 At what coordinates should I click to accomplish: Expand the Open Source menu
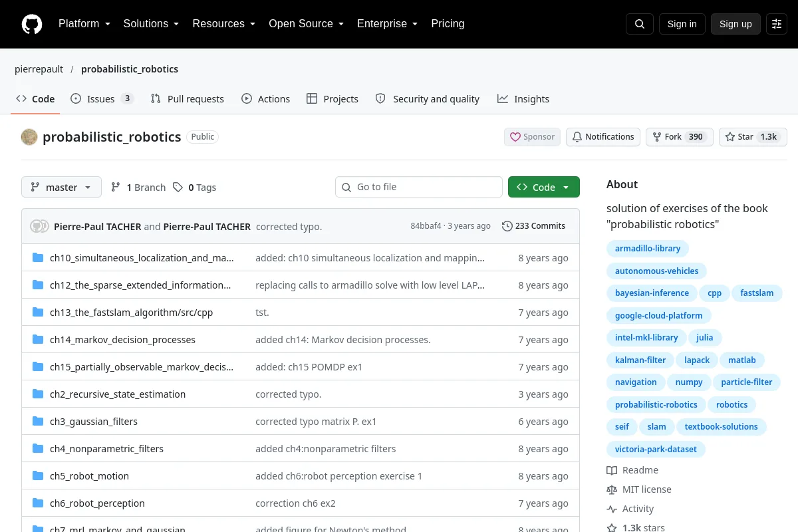pos(307,24)
